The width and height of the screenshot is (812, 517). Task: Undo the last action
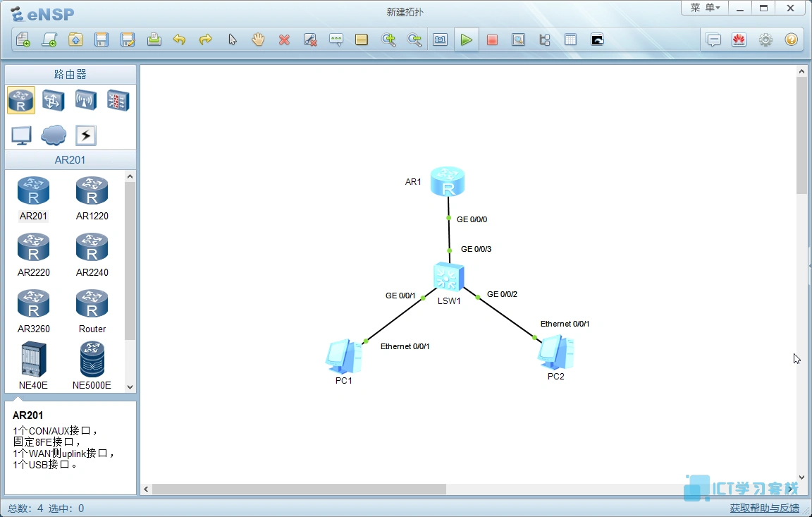click(180, 40)
